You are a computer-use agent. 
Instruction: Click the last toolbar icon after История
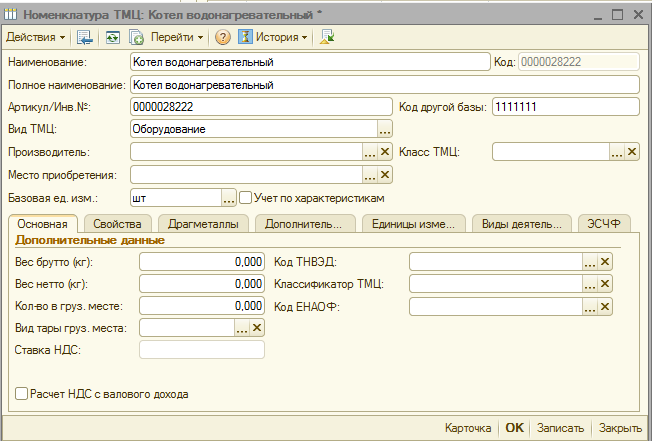point(328,37)
